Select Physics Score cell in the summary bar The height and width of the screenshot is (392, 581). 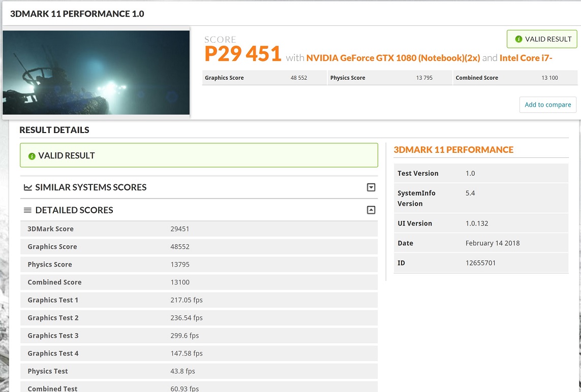tap(389, 78)
